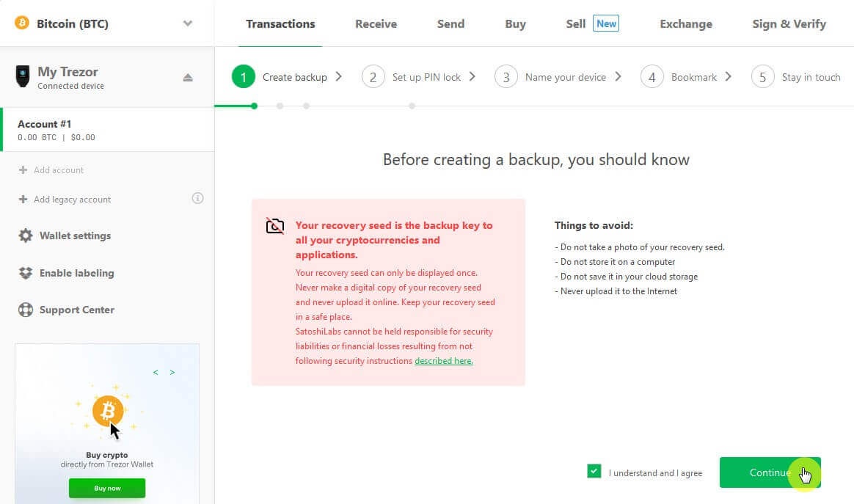The height and width of the screenshot is (504, 854).
Task: Show next promo banner slide
Action: (x=172, y=372)
